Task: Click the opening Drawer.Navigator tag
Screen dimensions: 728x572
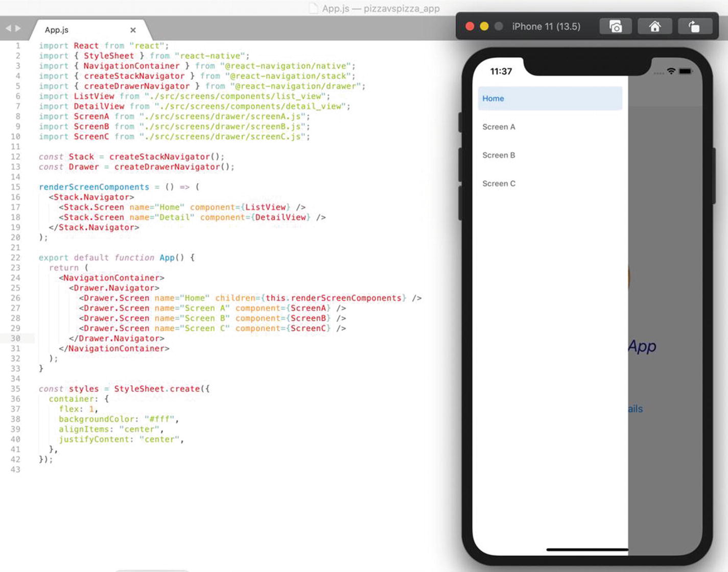Action: click(x=114, y=288)
